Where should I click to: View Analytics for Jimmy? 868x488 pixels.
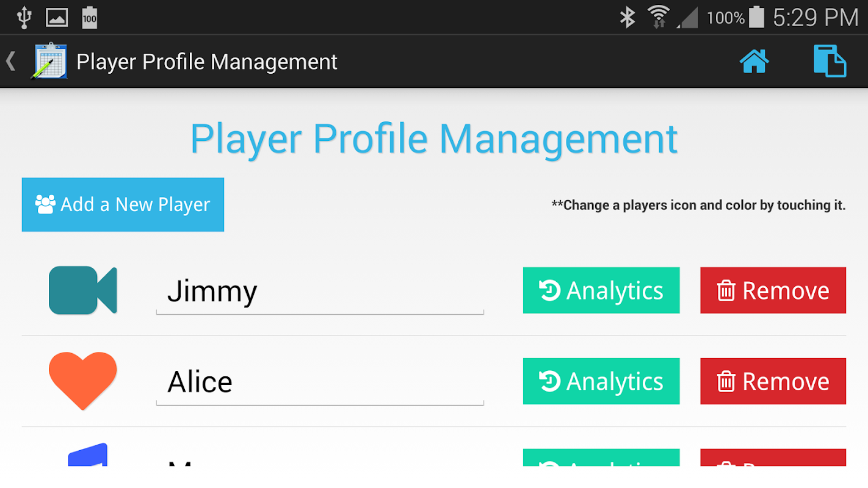601,290
